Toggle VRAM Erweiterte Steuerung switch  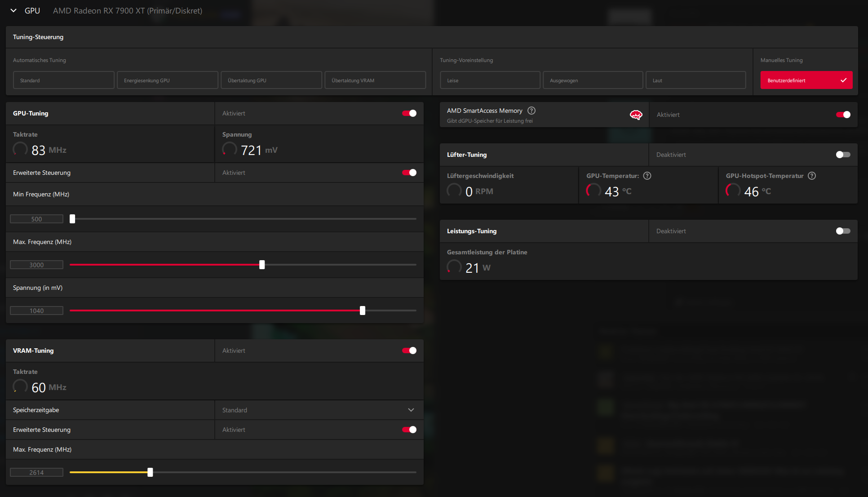click(x=409, y=430)
